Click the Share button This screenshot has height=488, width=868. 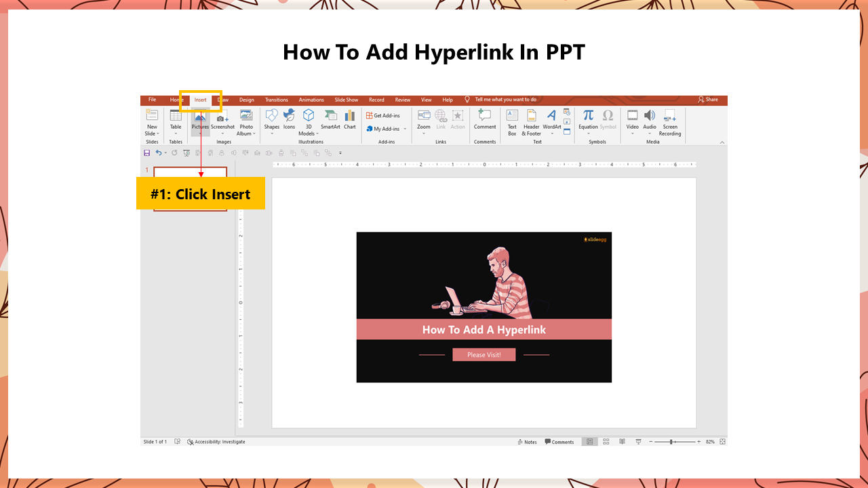pos(708,100)
